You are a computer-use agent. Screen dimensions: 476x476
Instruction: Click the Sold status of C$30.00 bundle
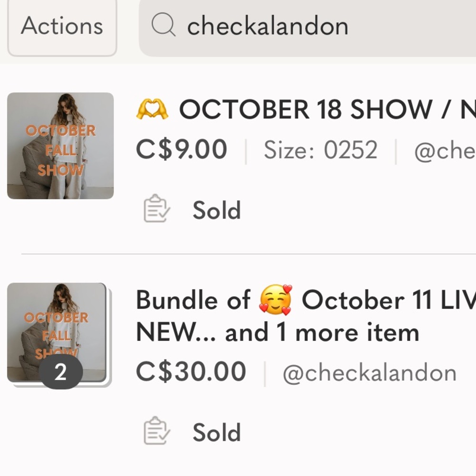click(217, 432)
